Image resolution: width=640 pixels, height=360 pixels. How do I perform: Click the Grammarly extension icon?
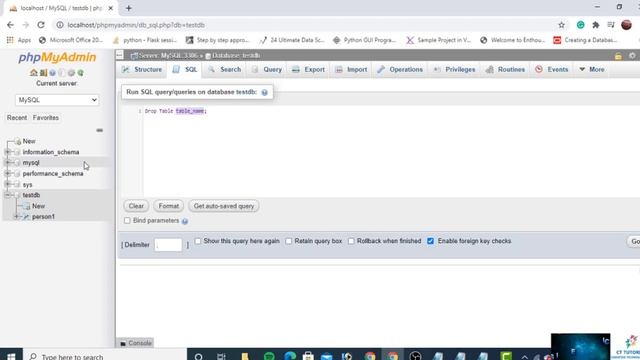(x=580, y=25)
